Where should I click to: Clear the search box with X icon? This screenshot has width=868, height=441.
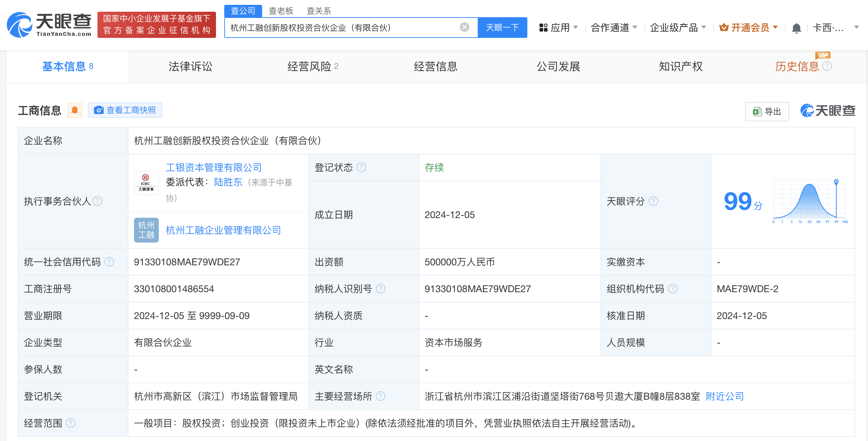(x=465, y=27)
